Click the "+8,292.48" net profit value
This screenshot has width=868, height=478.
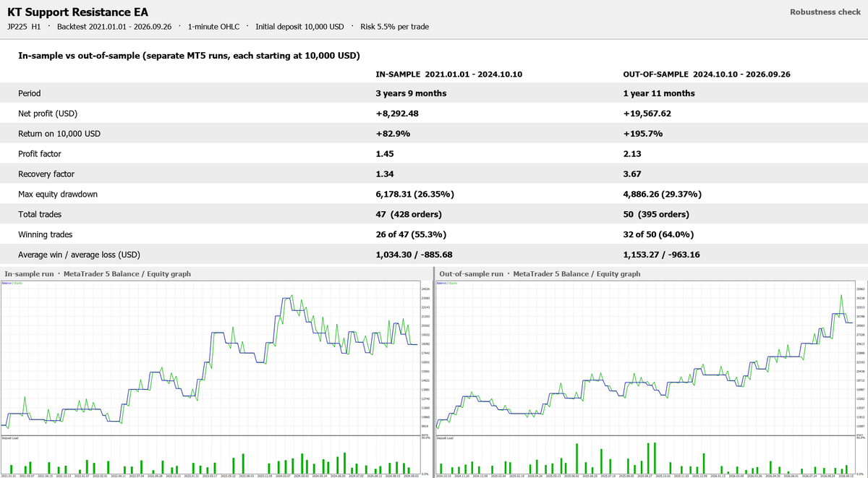(398, 114)
